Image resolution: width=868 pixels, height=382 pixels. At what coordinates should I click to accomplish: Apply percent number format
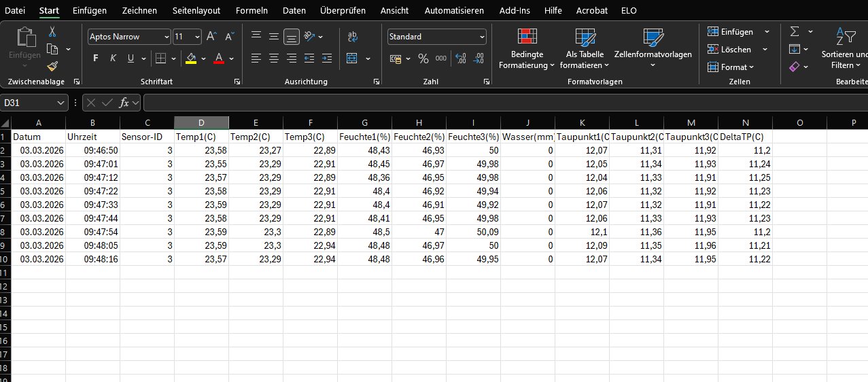423,58
